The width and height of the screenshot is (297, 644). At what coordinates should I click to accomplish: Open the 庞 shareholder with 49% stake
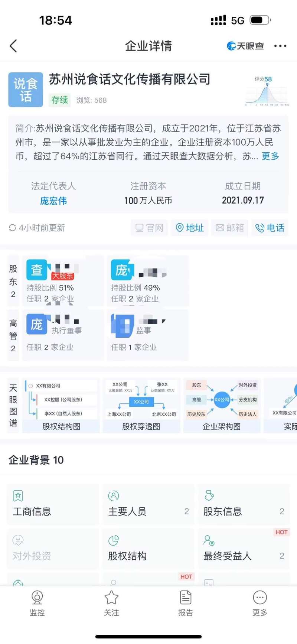tap(148, 281)
